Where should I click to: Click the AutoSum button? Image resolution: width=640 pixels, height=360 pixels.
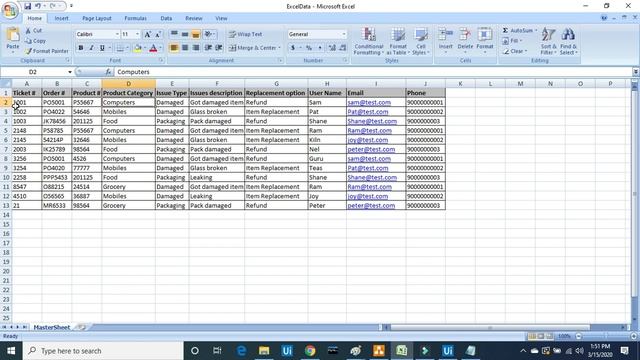point(517,31)
